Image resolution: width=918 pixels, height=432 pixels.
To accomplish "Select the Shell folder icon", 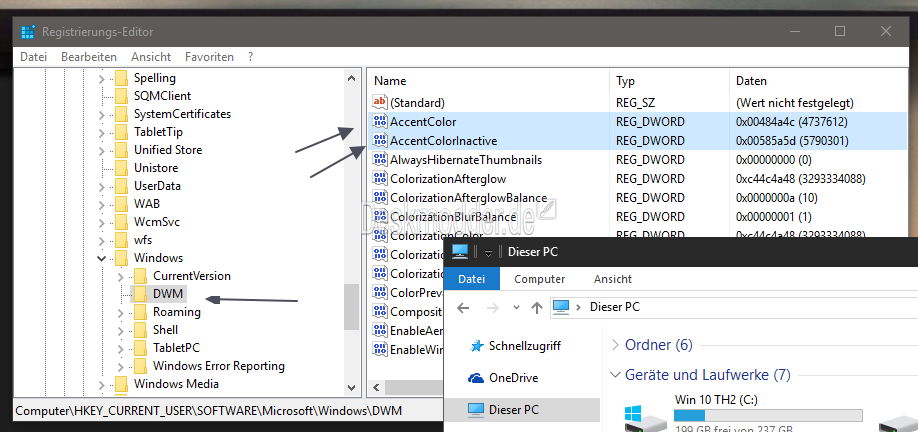I will pos(140,330).
